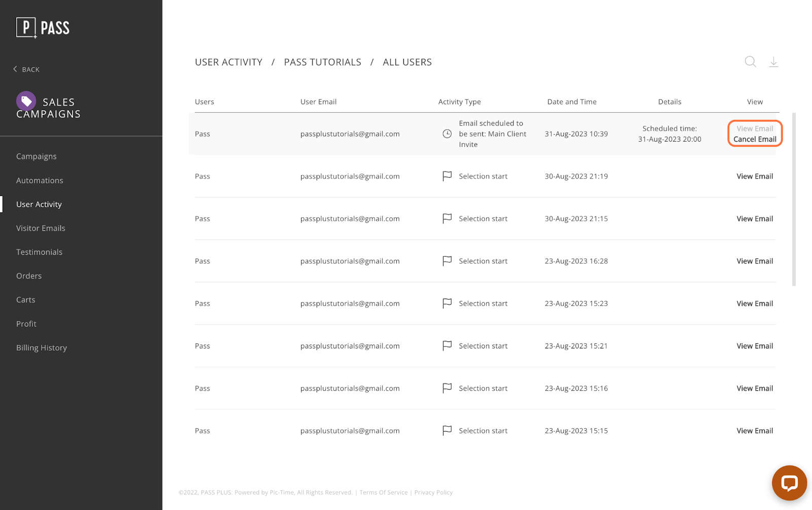Open Billing History in sidebar

tap(42, 348)
